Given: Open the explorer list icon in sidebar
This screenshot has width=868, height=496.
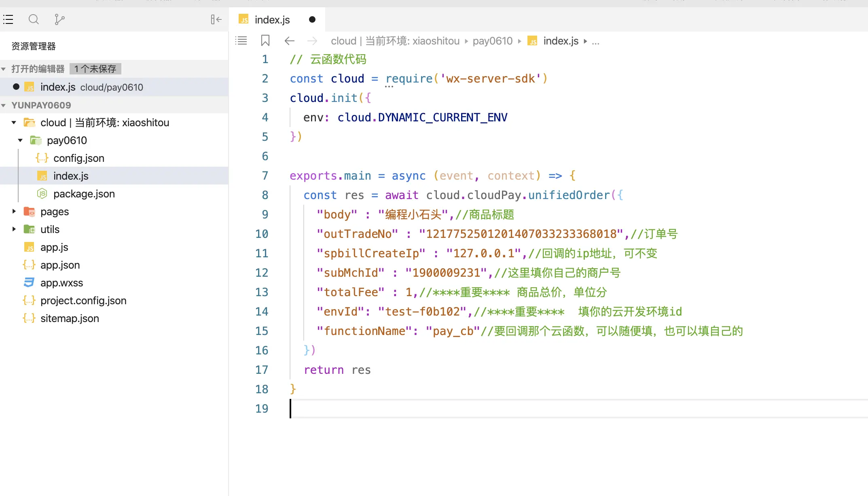Looking at the screenshot, I should coord(8,19).
